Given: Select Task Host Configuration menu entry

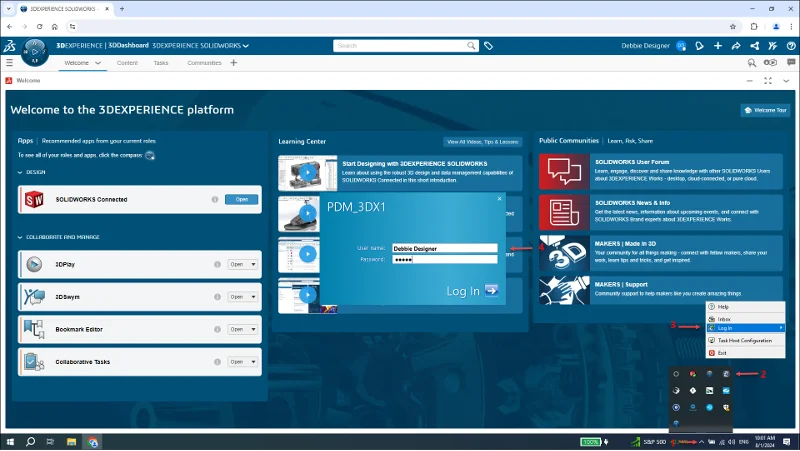Looking at the screenshot, I should (x=745, y=340).
